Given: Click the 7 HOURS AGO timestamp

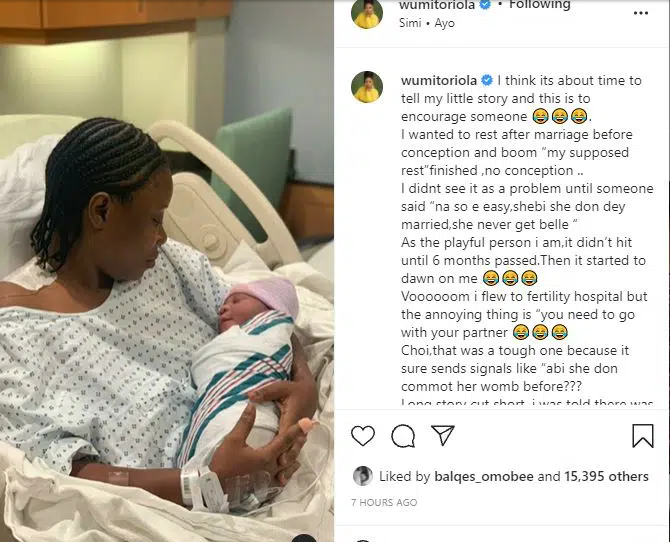Looking at the screenshot, I should coord(384,502).
